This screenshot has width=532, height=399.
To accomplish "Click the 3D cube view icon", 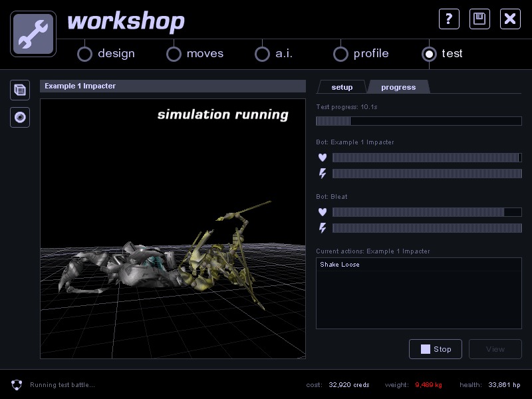I will pos(20,90).
